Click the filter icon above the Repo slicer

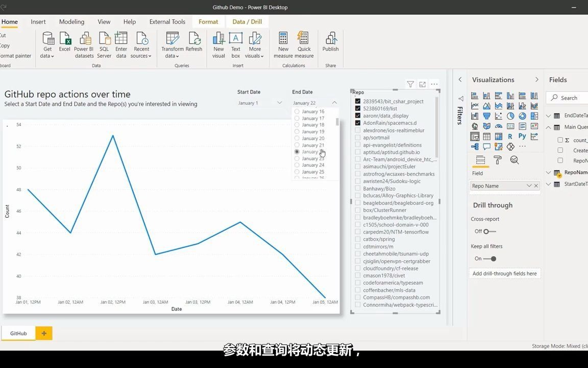pyautogui.click(x=410, y=84)
